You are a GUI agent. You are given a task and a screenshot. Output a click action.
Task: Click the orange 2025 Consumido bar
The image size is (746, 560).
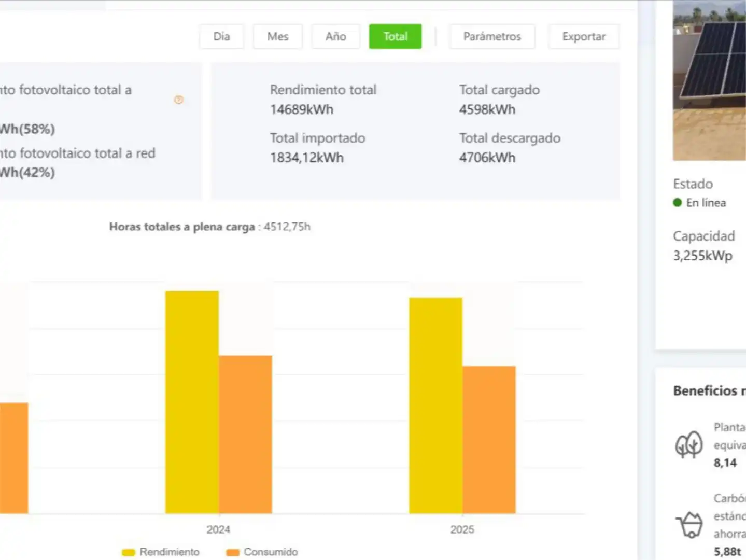[489, 440]
